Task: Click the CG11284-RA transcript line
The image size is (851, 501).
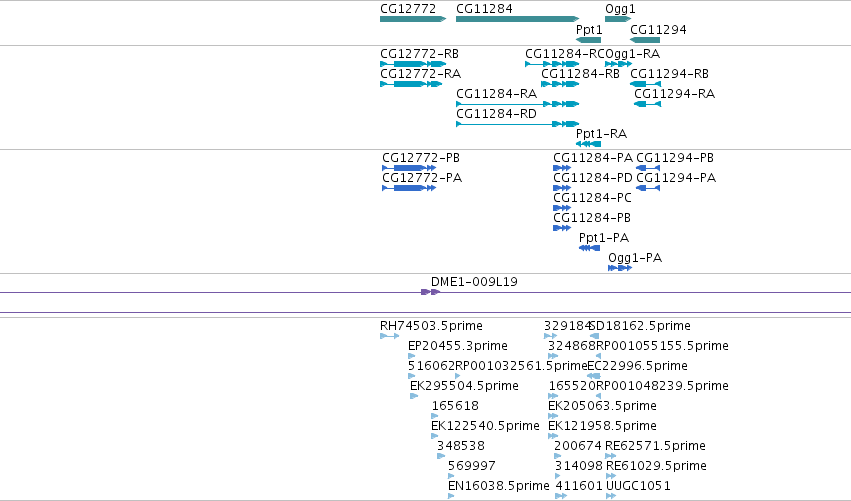Action: click(x=518, y=104)
